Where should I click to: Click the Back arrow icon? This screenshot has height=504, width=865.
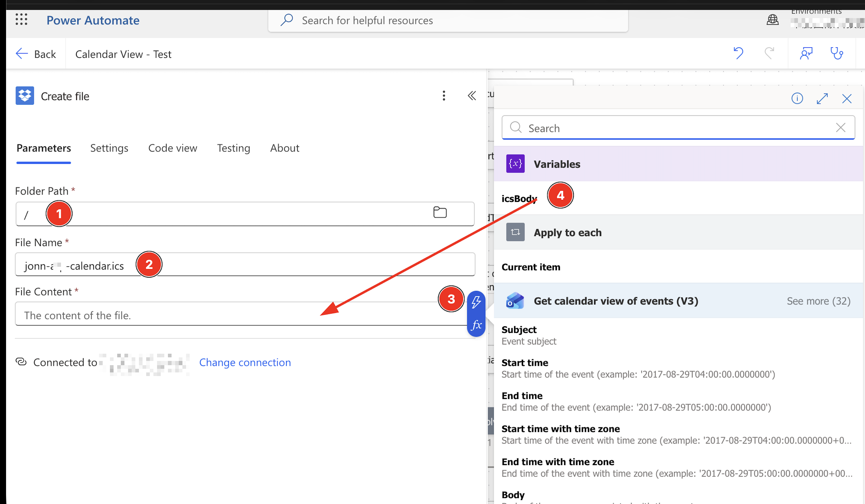click(x=22, y=53)
